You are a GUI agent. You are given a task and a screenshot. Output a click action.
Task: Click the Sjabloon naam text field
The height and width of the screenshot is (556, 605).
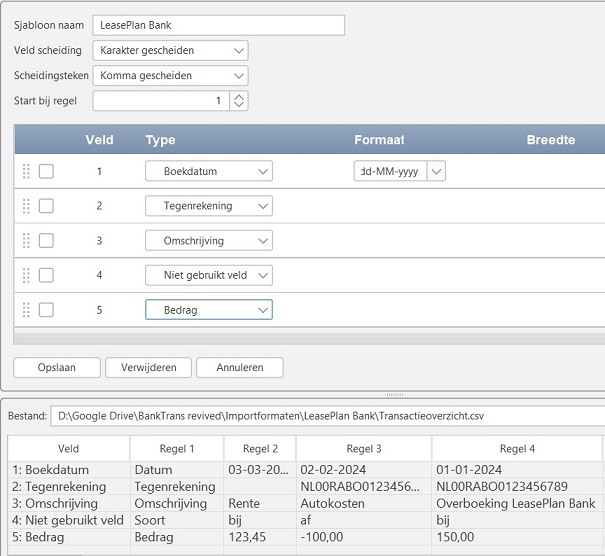coord(218,25)
